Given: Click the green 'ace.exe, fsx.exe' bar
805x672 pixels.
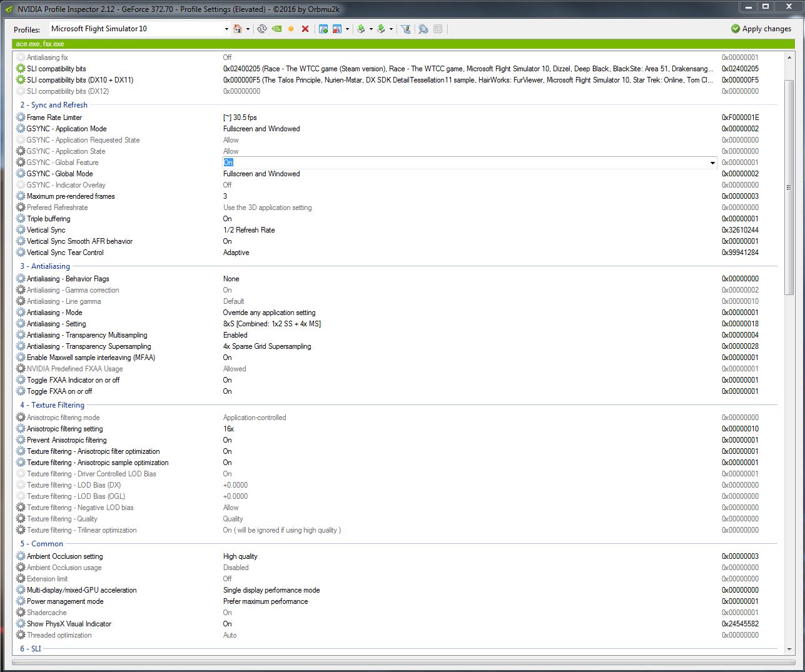Looking at the screenshot, I should pyautogui.click(x=403, y=44).
